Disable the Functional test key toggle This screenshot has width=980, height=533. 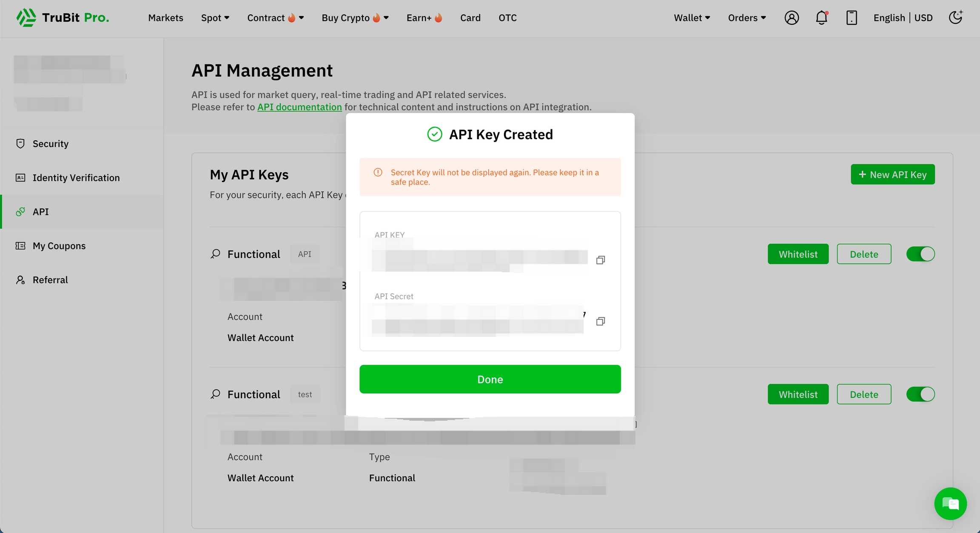pyautogui.click(x=920, y=394)
